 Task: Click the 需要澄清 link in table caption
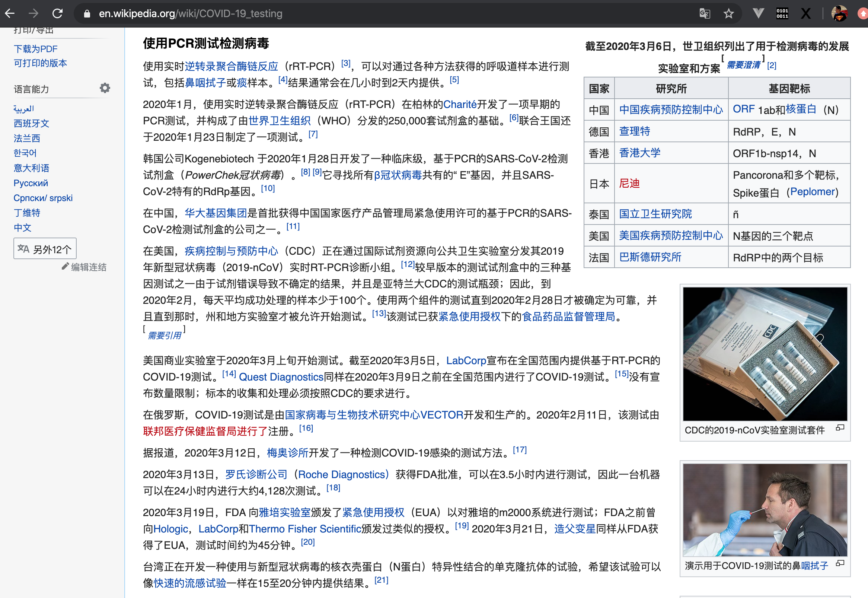743,65
